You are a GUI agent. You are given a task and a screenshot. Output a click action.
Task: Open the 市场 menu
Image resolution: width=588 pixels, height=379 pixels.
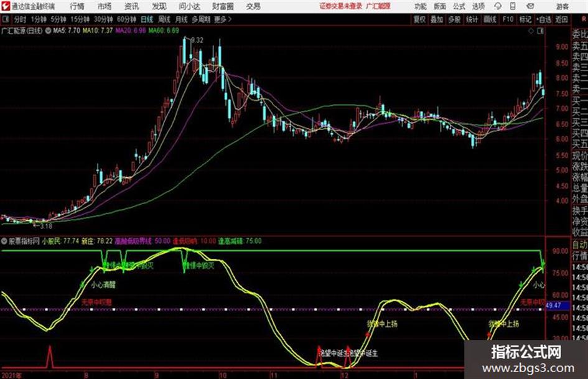[x=105, y=6]
